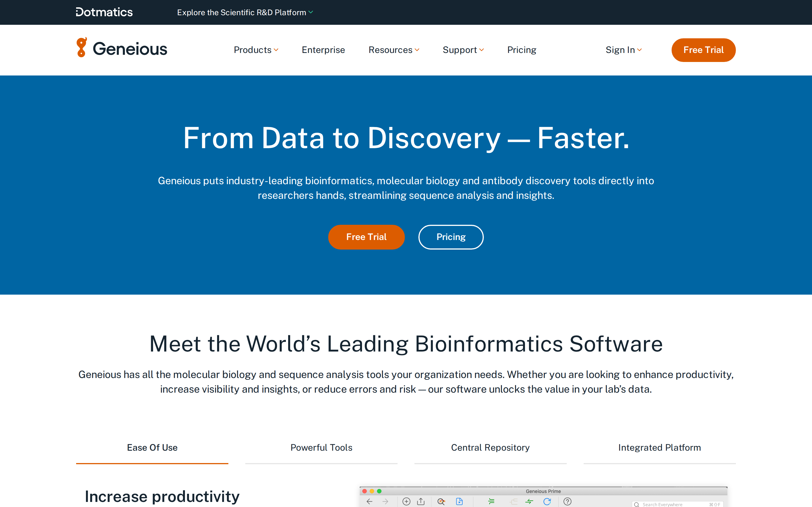Screen dimensions: 812x507
Task: Open the Sign In dropdown
Action: coord(623,50)
